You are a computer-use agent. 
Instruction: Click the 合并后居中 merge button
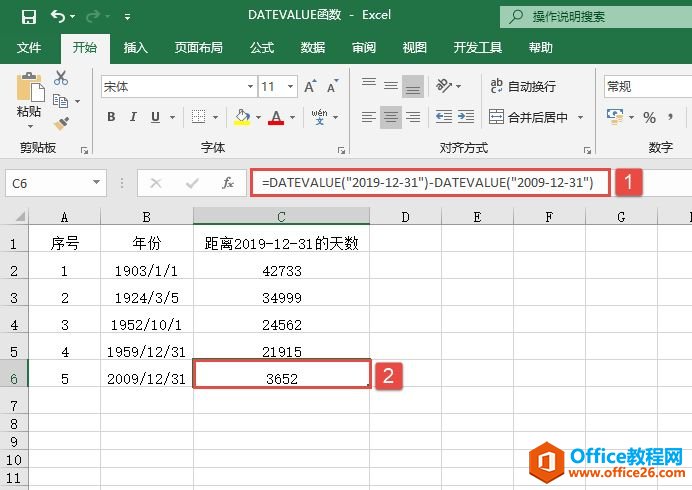[x=529, y=117]
